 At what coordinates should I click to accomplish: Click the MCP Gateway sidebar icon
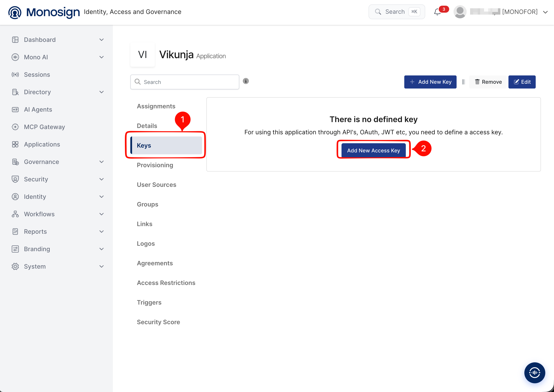tap(15, 127)
